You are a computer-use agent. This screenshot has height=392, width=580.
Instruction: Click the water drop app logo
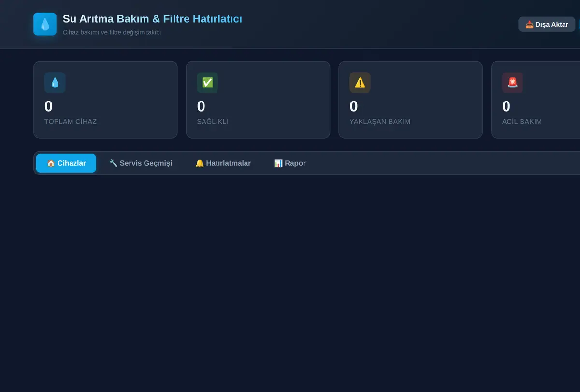coord(45,24)
